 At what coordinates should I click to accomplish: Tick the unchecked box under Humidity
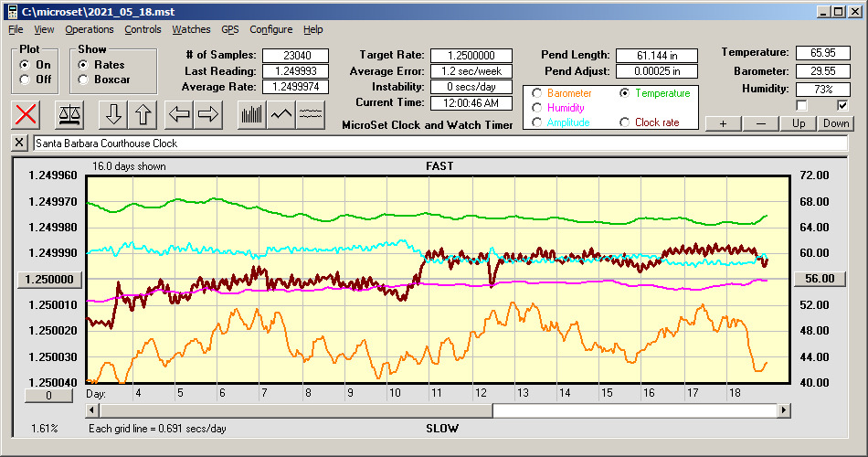pos(801,105)
